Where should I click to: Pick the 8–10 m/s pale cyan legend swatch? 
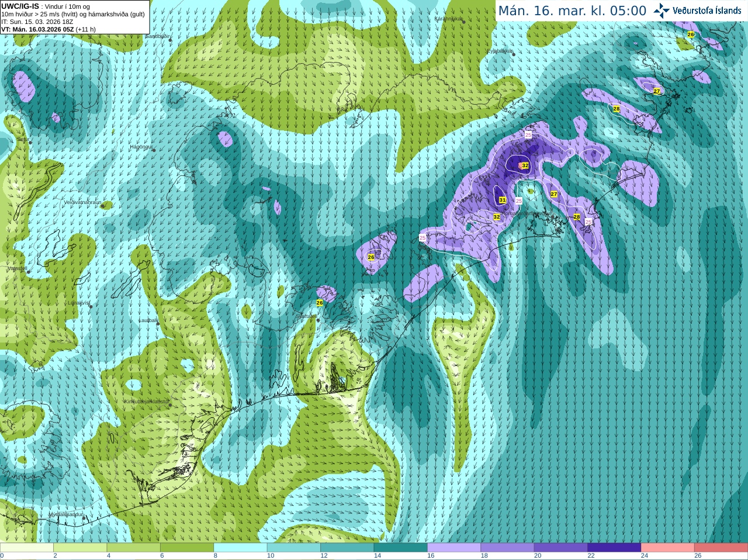click(240, 548)
